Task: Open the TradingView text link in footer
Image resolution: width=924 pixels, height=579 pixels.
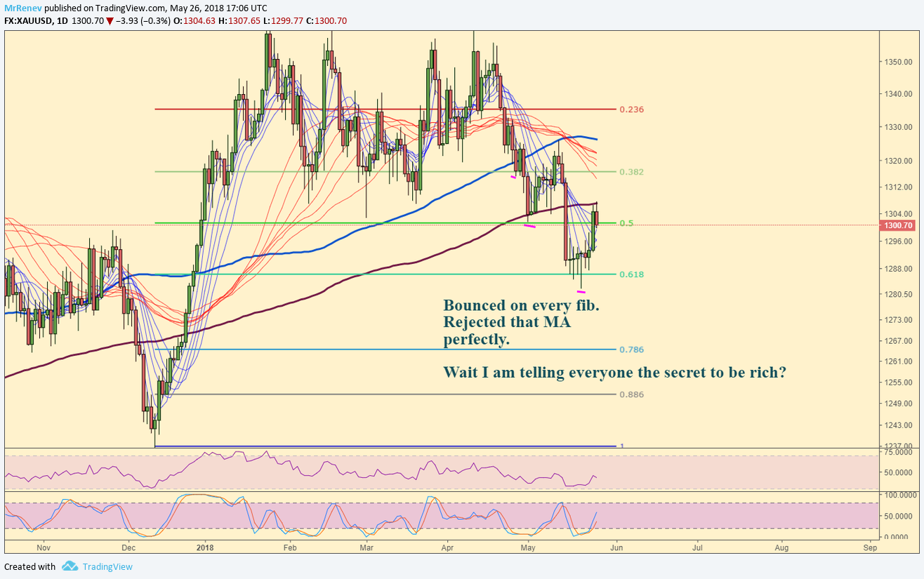Action: pyautogui.click(x=107, y=566)
